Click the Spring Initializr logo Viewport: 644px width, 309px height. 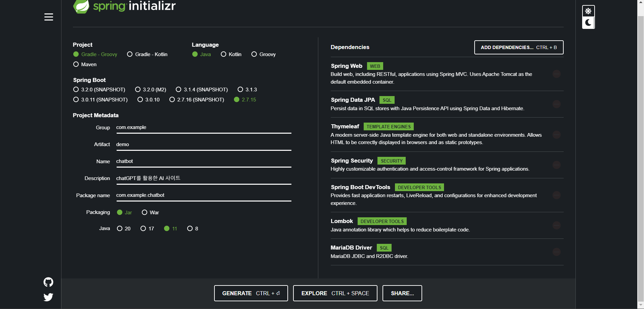[x=124, y=6]
